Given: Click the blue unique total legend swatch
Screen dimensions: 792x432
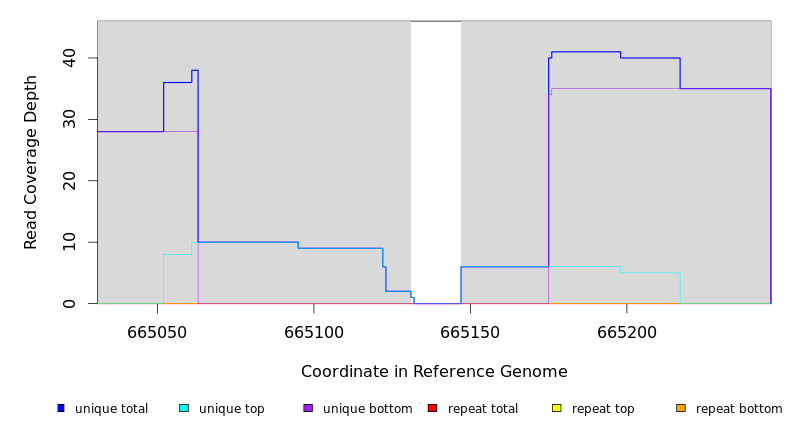Looking at the screenshot, I should click(61, 408).
